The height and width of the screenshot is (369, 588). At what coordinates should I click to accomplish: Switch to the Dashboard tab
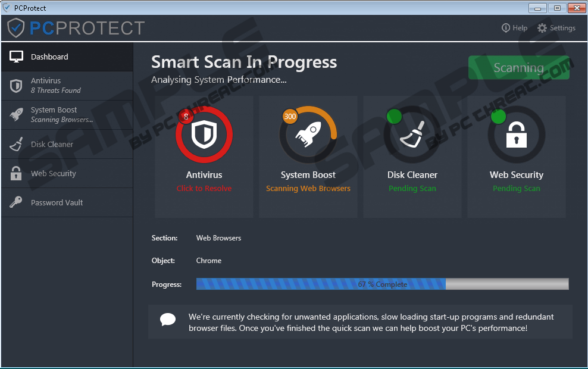67,57
